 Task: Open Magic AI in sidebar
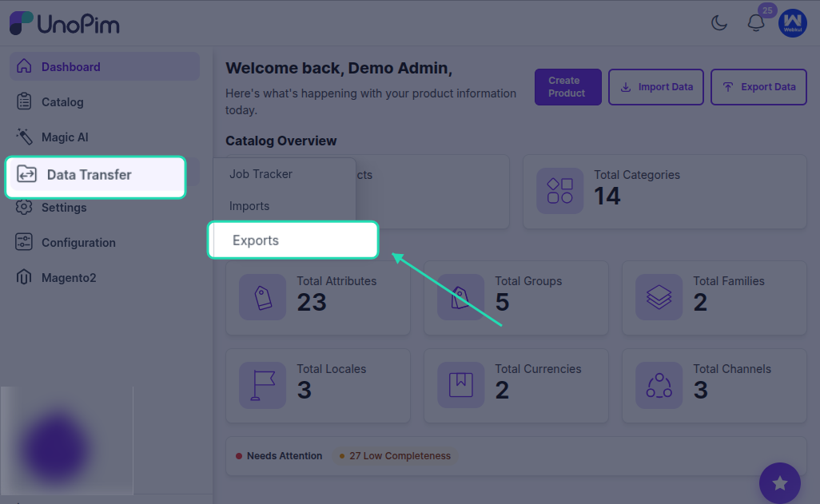[105, 137]
